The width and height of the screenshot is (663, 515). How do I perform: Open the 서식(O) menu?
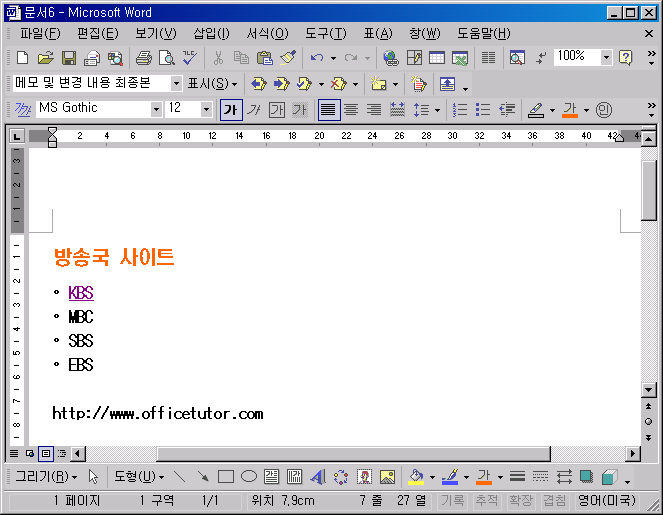tap(267, 33)
